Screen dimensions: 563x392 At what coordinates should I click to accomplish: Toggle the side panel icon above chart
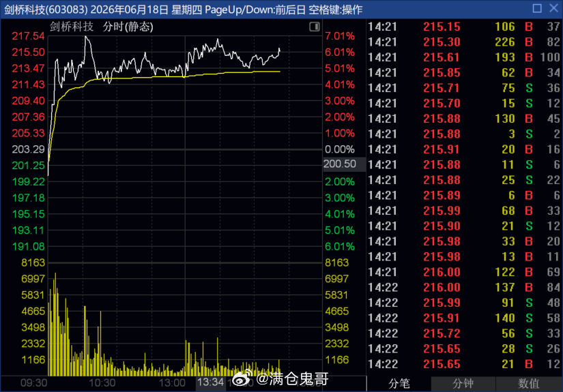[314, 27]
